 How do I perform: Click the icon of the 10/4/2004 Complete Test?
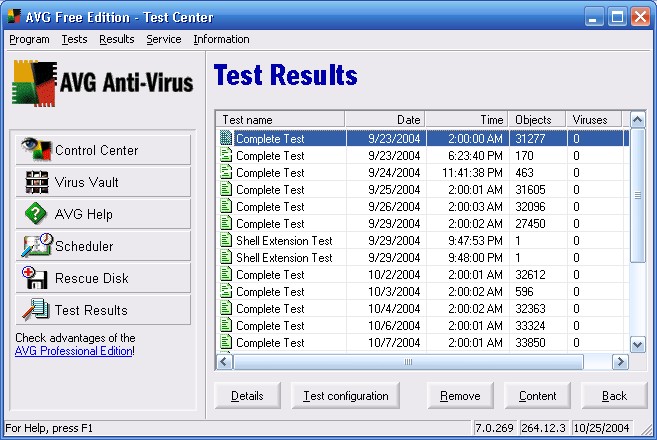226,308
